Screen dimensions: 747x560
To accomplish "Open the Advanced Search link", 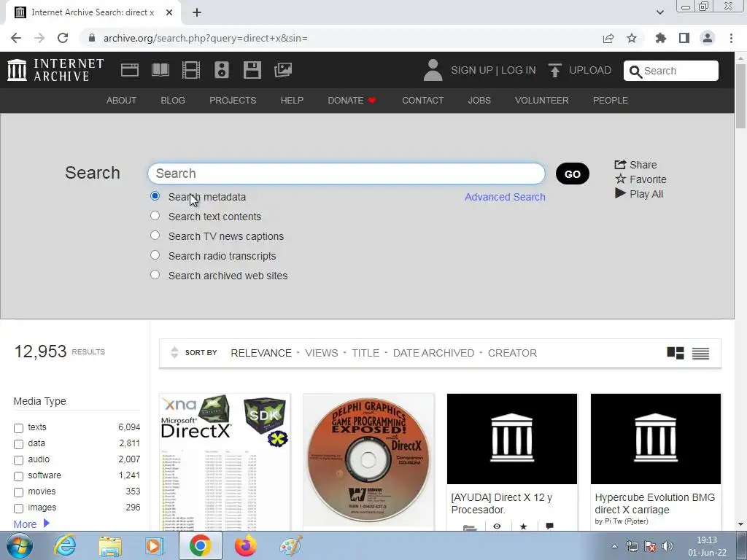I will pos(505,197).
